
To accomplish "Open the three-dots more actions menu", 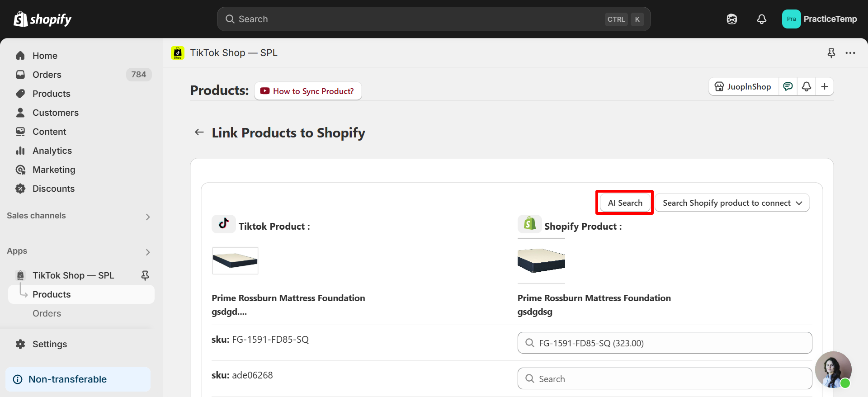I will point(850,53).
